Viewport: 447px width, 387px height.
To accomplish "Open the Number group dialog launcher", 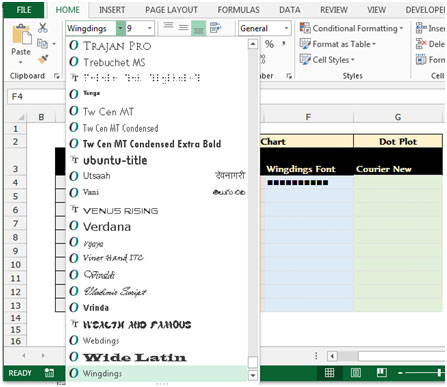I will tap(289, 76).
